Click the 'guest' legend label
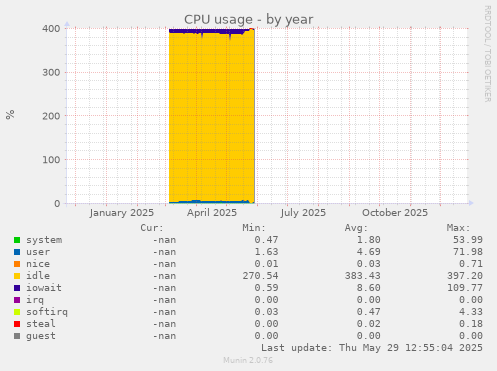Image resolution: width=497 pixels, height=371 pixels. click(41, 336)
